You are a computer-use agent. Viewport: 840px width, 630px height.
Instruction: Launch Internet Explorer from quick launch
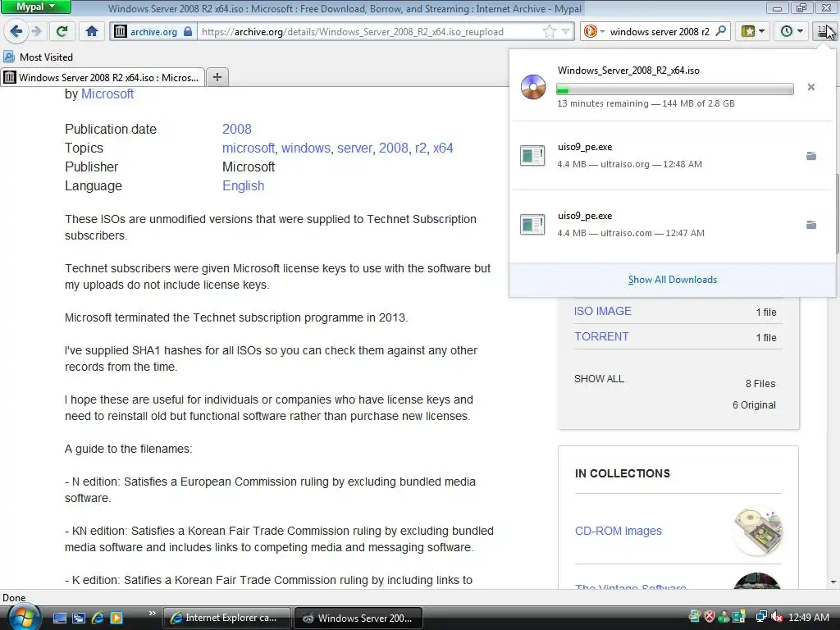click(98, 618)
